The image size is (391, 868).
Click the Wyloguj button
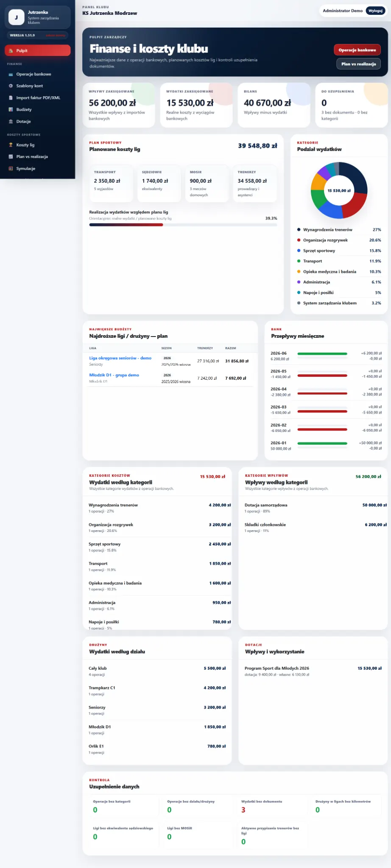[x=375, y=11]
